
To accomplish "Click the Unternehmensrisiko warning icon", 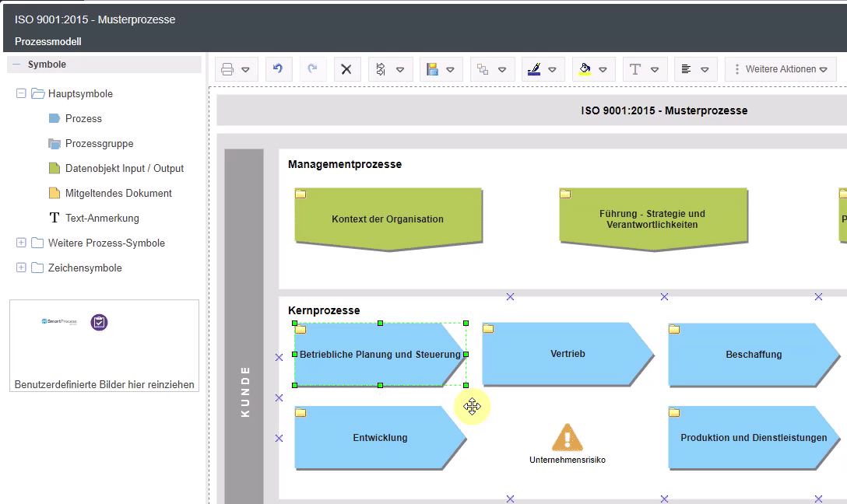I will pyautogui.click(x=568, y=438).
